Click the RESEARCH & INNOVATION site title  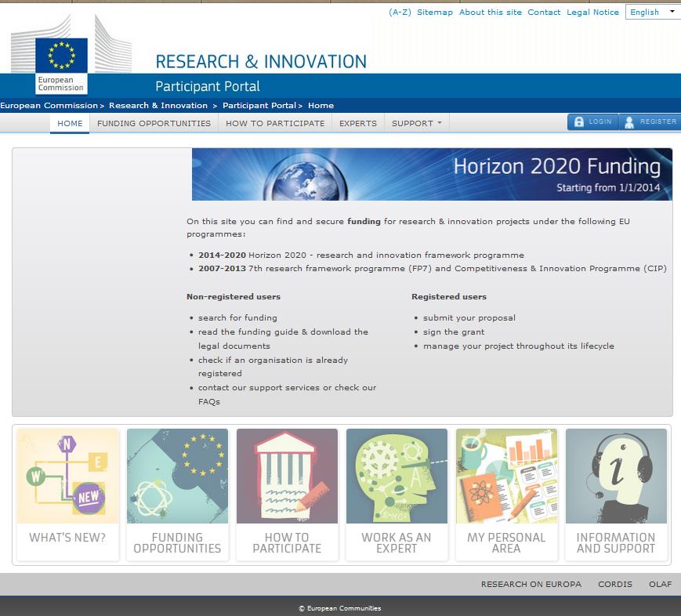[x=261, y=62]
